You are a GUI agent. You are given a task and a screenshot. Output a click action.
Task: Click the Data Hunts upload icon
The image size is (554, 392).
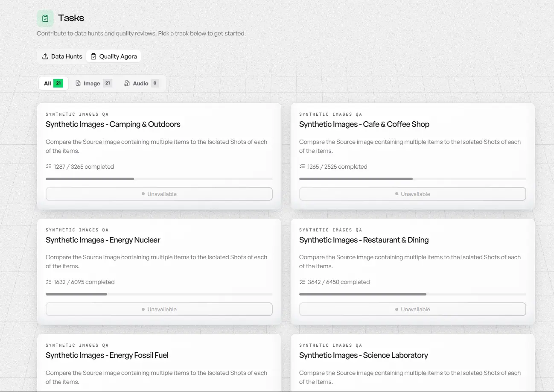[x=45, y=56]
